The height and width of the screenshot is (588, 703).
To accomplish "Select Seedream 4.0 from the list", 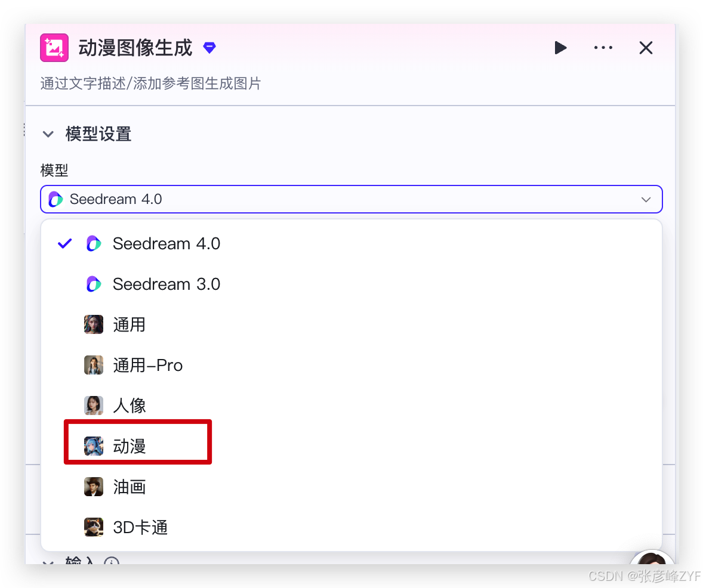I will coord(351,244).
